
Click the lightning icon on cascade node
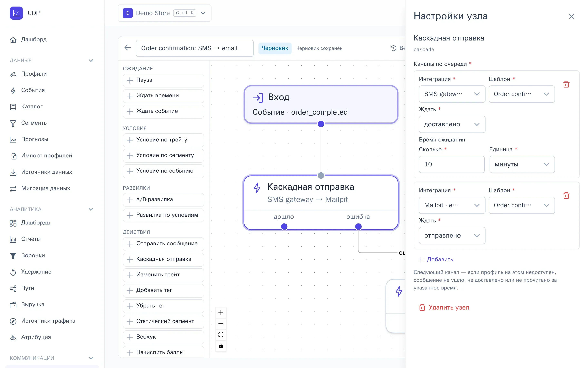click(257, 188)
